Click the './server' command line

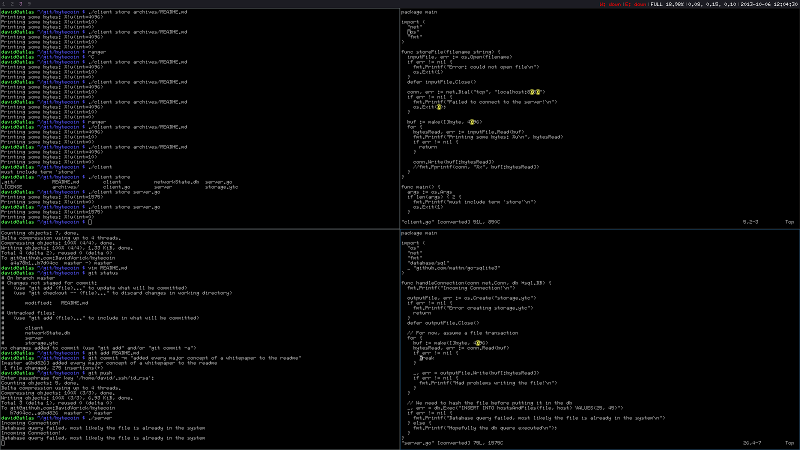pos(57,418)
